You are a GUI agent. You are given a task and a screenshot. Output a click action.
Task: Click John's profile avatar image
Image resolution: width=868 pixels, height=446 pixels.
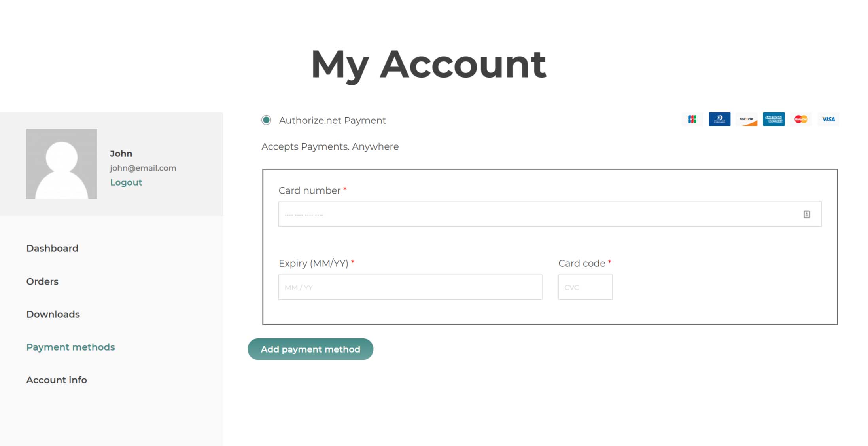(62, 164)
